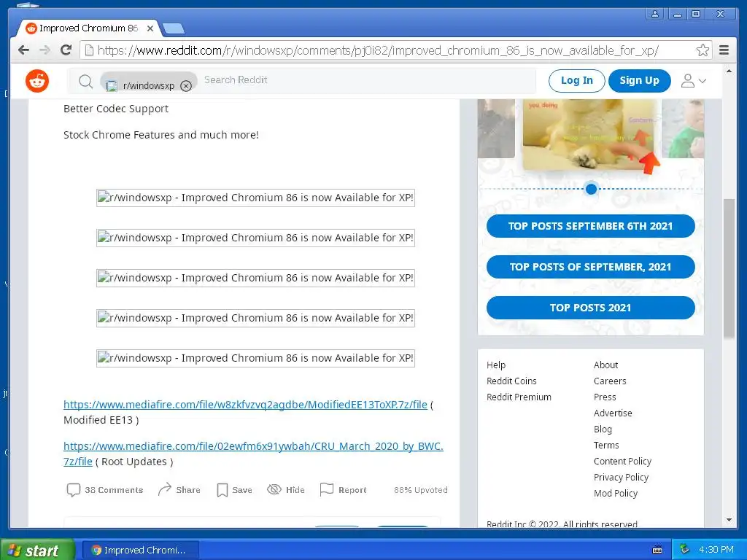Open the Press footer link
This screenshot has width=747, height=560.
coord(605,397)
